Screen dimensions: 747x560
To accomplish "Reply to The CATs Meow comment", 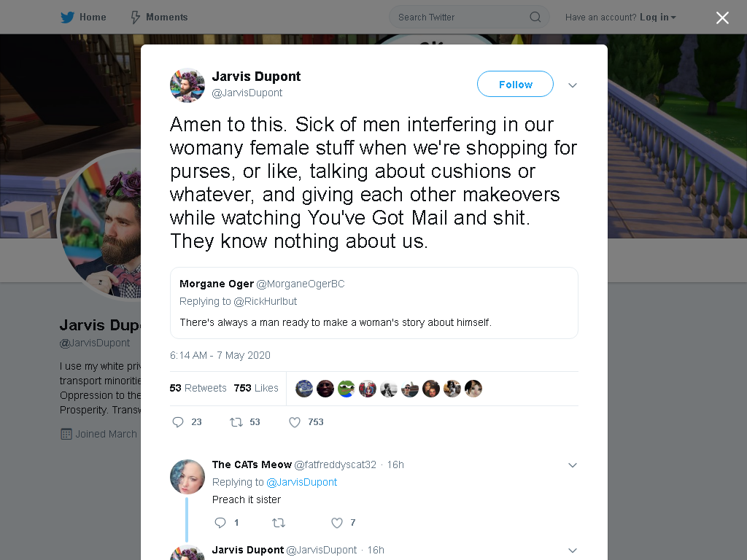I will (x=220, y=523).
